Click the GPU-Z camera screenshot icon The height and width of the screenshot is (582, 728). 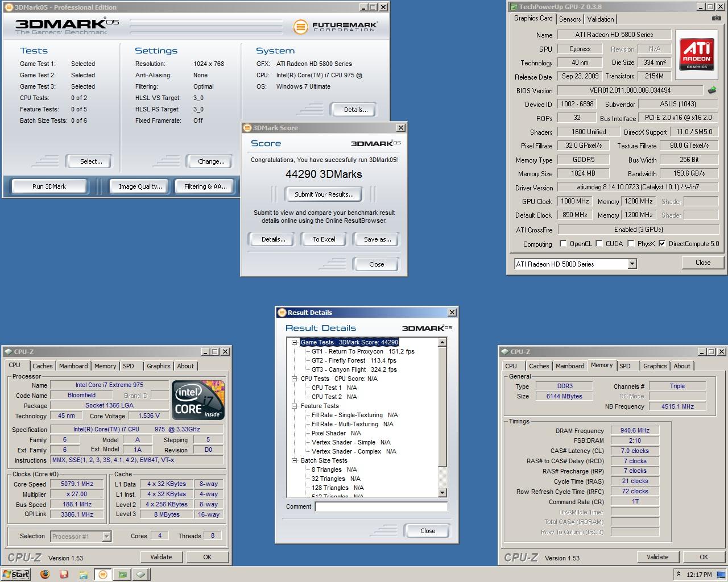point(716,18)
